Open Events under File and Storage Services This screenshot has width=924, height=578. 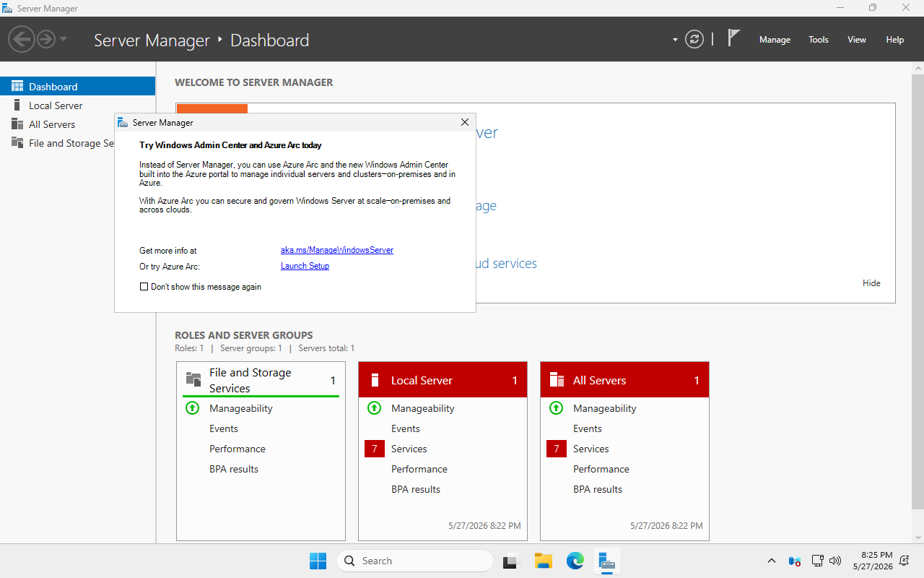coord(224,428)
